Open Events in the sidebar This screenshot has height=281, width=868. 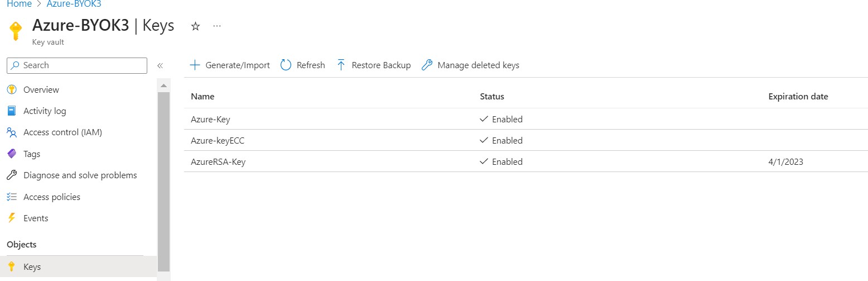[36, 218]
